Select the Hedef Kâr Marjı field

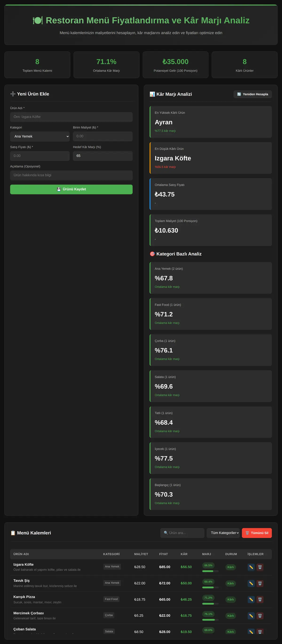[103, 156]
